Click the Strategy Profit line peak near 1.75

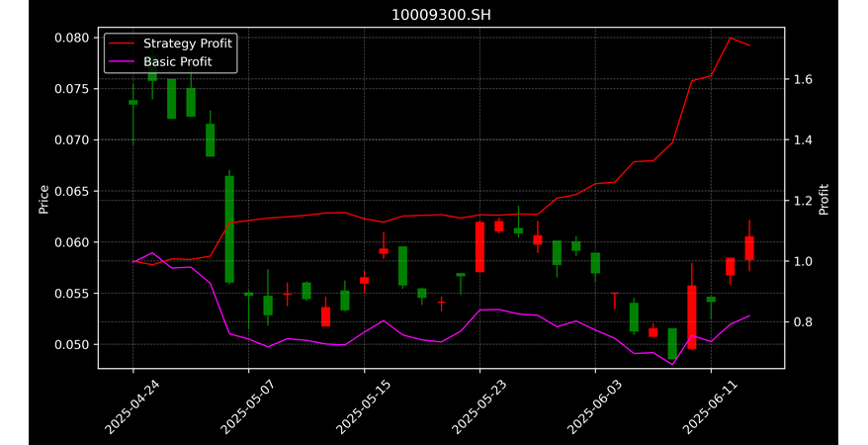pyautogui.click(x=731, y=38)
